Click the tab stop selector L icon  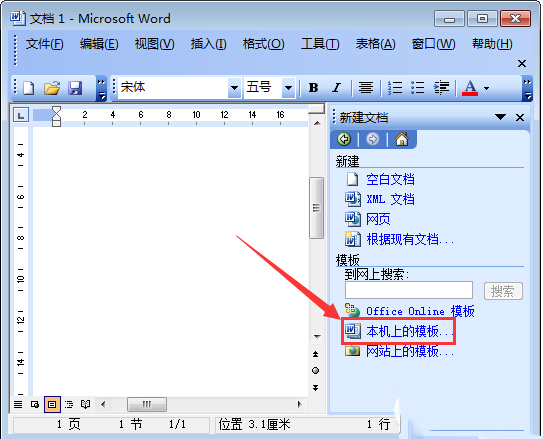click(20, 115)
